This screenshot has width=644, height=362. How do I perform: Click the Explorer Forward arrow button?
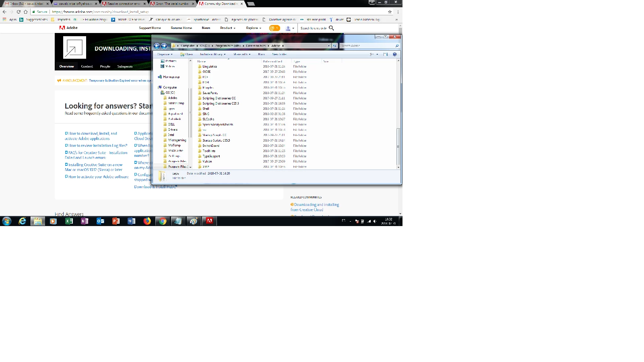[164, 46]
